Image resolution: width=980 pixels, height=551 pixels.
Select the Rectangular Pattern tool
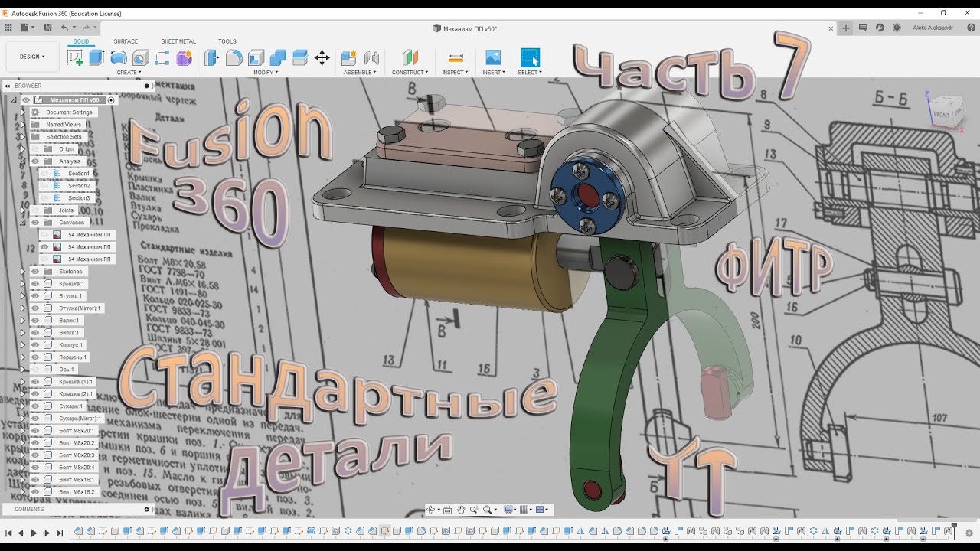162,57
